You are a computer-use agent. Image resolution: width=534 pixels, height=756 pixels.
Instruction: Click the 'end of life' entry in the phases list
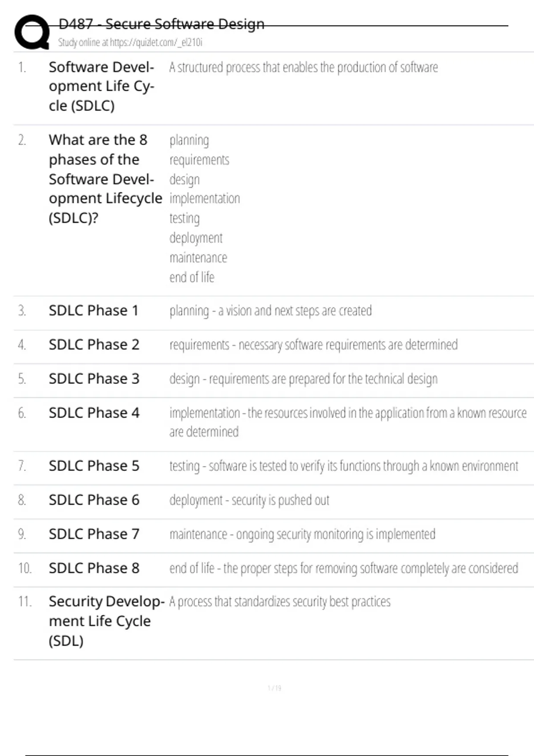(x=192, y=277)
